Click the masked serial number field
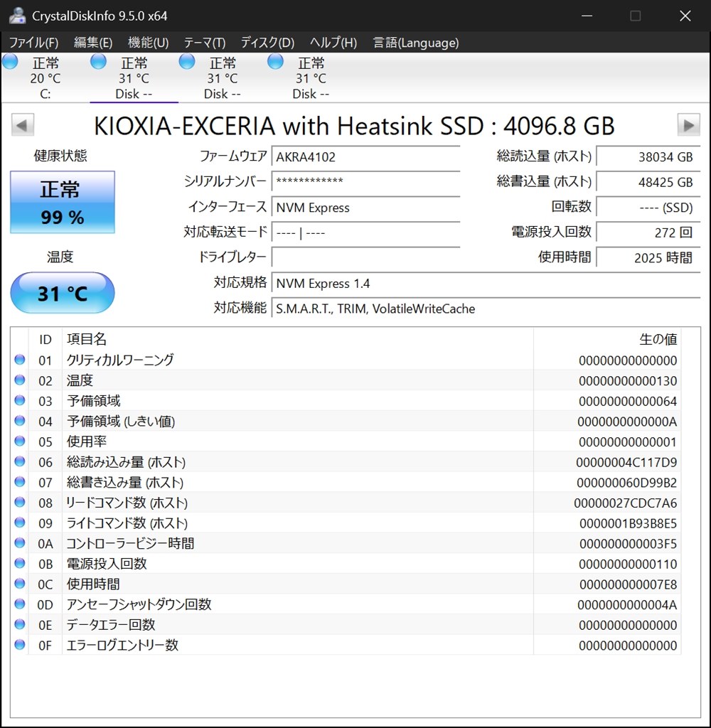The height and width of the screenshot is (728, 711). (x=365, y=181)
